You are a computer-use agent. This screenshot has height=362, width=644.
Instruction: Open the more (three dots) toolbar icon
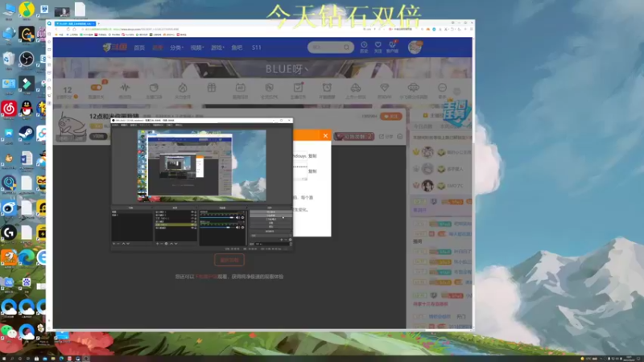pyautogui.click(x=442, y=88)
